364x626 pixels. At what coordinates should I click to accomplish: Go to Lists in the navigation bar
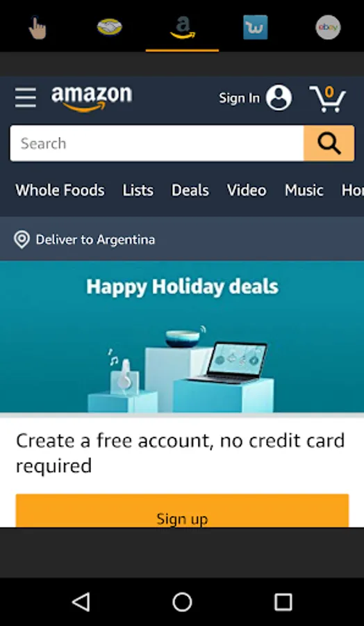pyautogui.click(x=138, y=190)
